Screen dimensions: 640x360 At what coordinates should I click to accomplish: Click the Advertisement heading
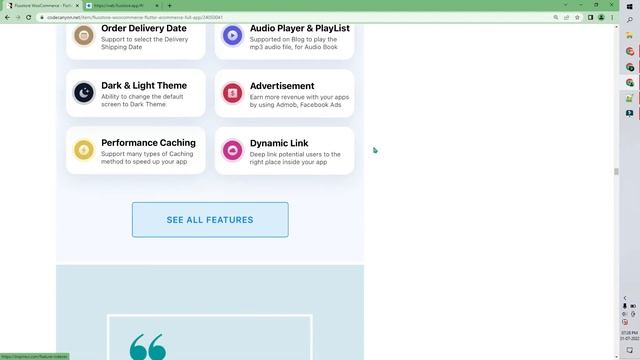click(x=282, y=86)
